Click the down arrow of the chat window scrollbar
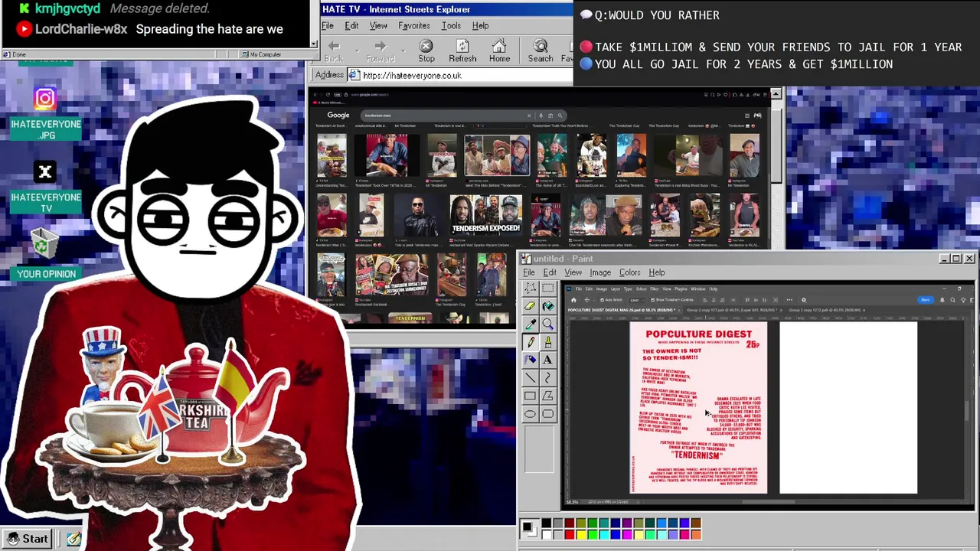 pos(312,44)
